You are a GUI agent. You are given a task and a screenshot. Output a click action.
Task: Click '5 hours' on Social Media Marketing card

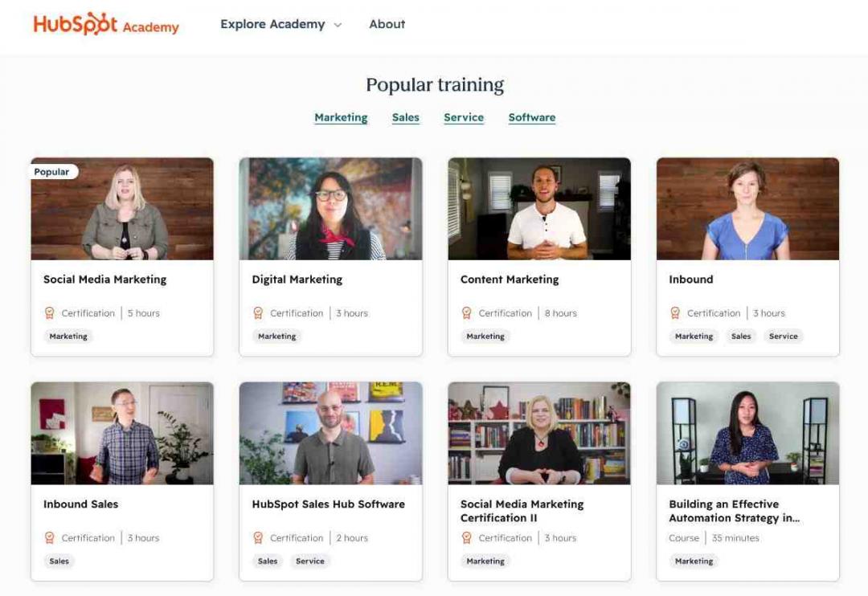point(143,313)
